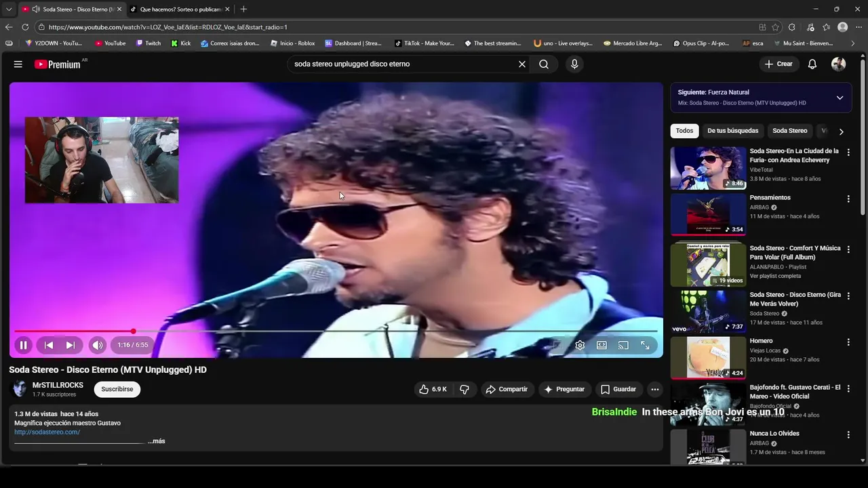The width and height of the screenshot is (868, 488).
Task: Open the options menu for Bajofondo El Mareo
Action: [x=848, y=389]
